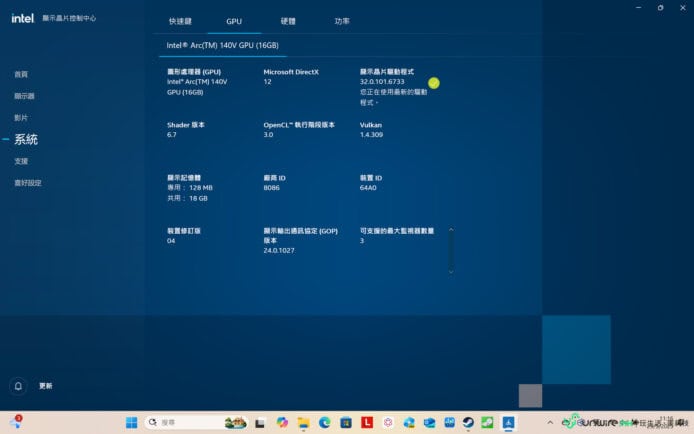694x434 pixels.
Task: Open Copilot from the taskbar
Action: pyautogui.click(x=281, y=423)
